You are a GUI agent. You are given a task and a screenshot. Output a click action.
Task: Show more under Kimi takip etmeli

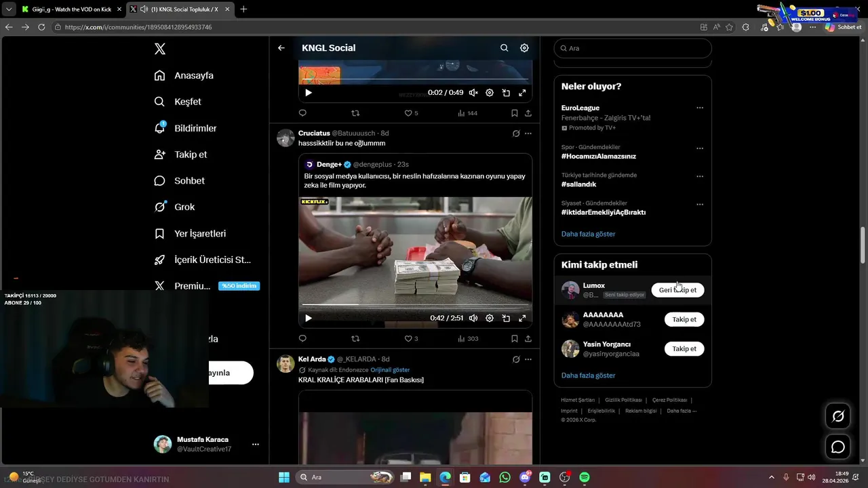pos(588,375)
